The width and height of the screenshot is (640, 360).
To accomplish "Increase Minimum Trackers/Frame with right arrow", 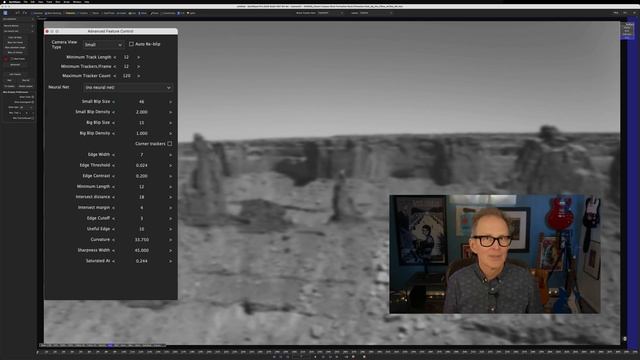I will 138,67.
